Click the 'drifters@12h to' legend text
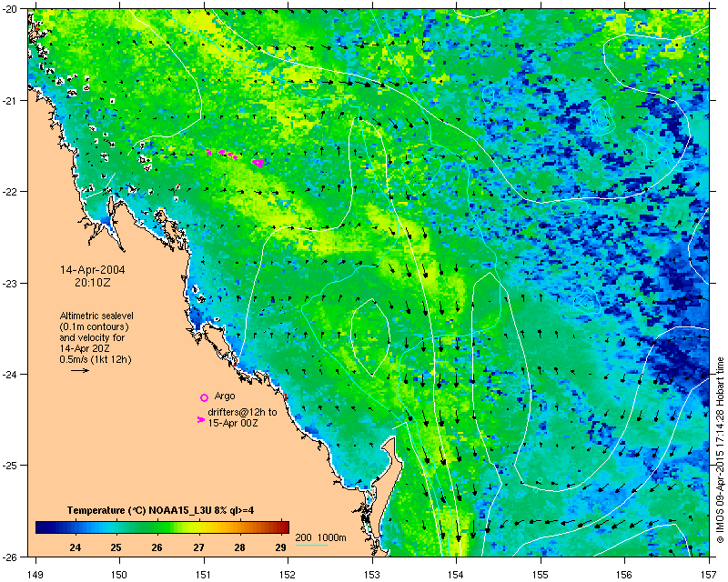The width and height of the screenshot is (728, 582). (x=242, y=412)
